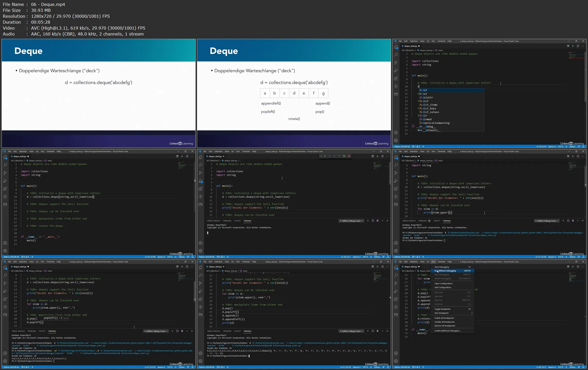This screenshot has width=588, height=370.
Task: Click the debug toolbar's gripper drag handle
Action: [321, 156]
